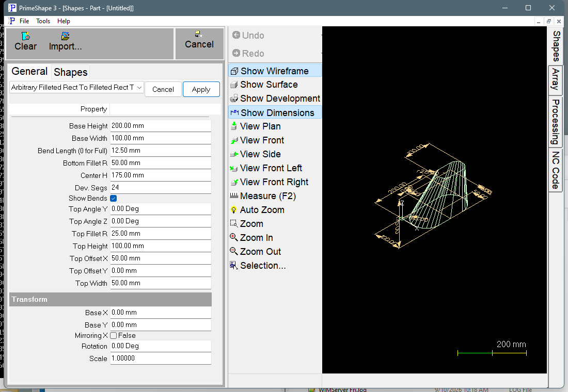568x392 pixels.
Task: Click the 200 mm scale bar label
Action: (x=511, y=344)
